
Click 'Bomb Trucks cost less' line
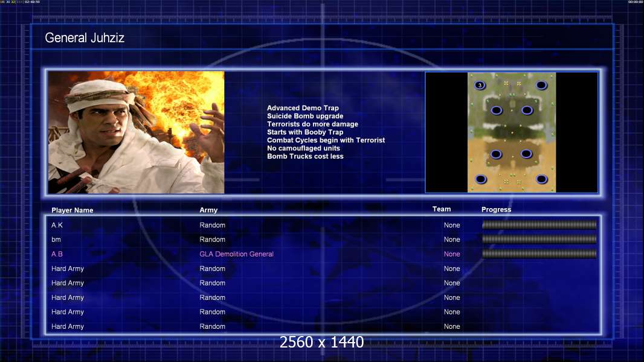[305, 156]
